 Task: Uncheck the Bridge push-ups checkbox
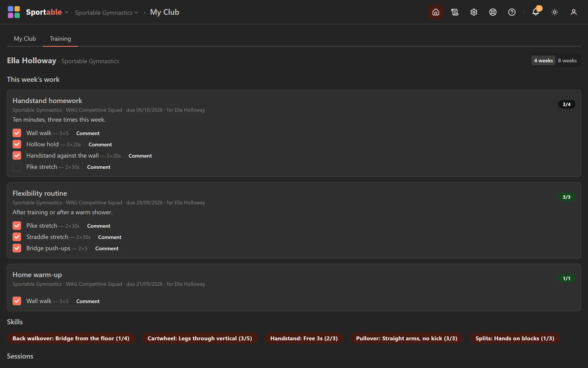tap(17, 248)
